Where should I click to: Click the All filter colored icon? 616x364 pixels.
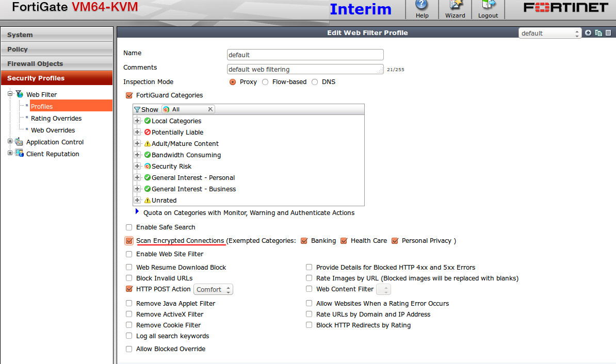(166, 109)
